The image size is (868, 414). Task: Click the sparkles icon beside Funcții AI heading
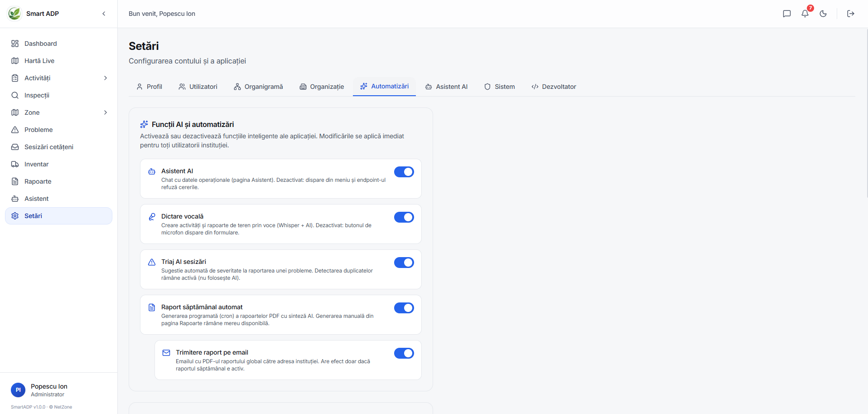pos(144,124)
